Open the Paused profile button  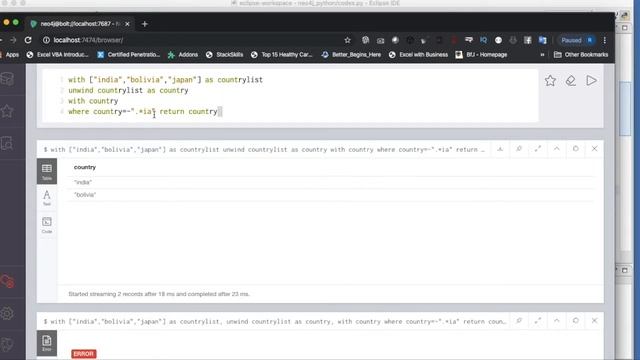click(x=577, y=40)
